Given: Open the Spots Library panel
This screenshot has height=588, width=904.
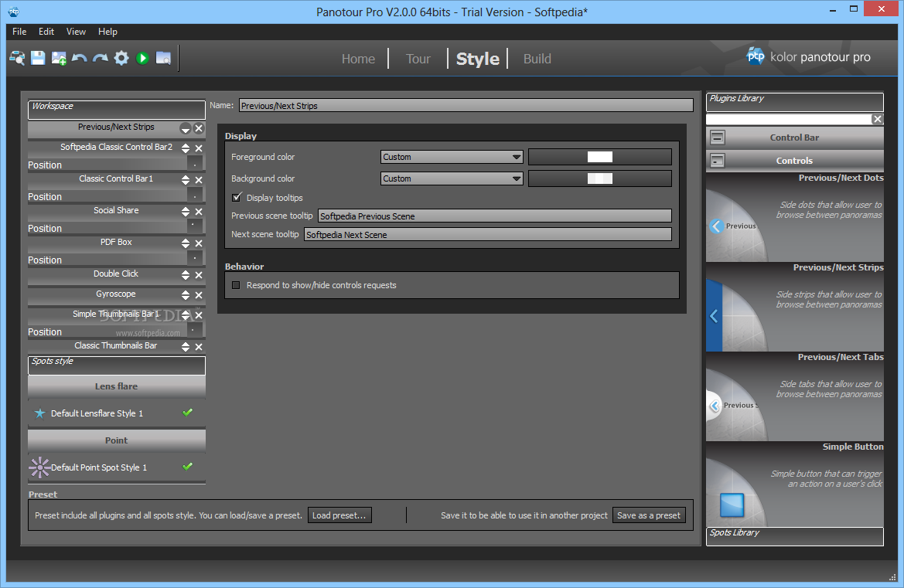Looking at the screenshot, I should tap(794, 537).
